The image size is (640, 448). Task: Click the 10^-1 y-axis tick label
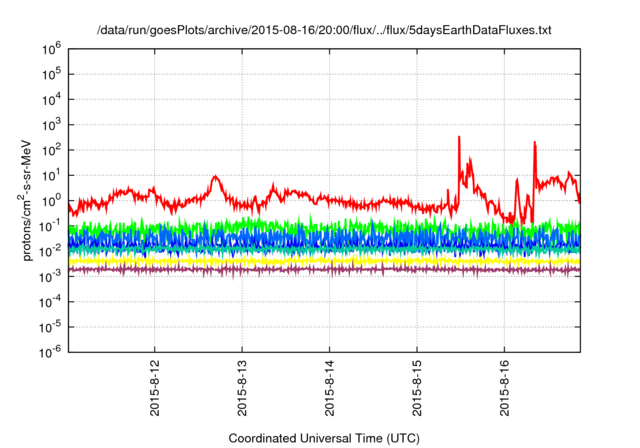50,226
